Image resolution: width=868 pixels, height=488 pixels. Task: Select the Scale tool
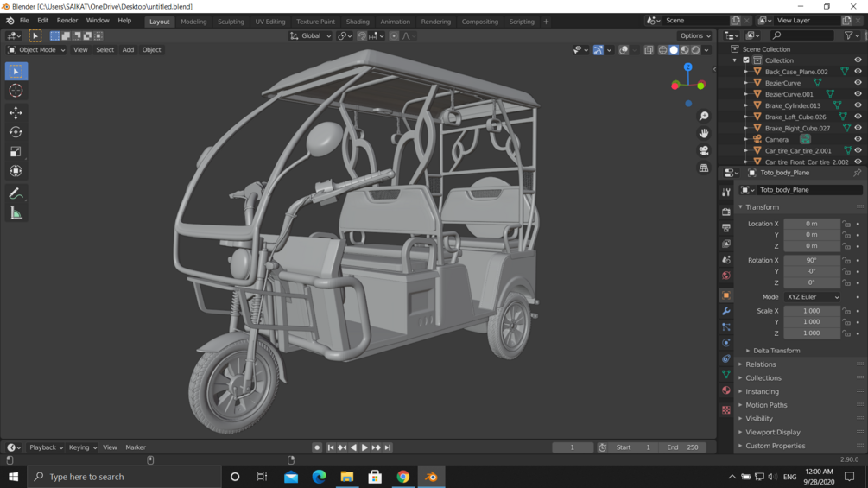click(x=16, y=152)
